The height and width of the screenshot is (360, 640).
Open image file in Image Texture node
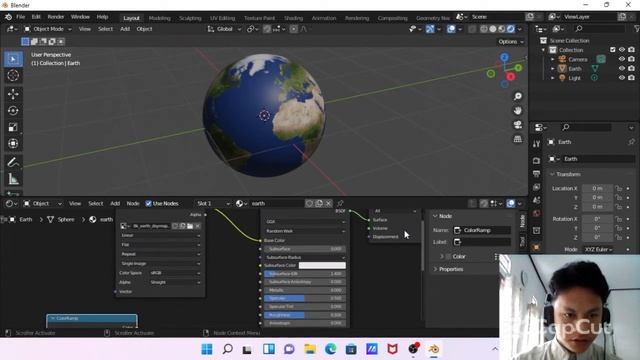[190, 226]
